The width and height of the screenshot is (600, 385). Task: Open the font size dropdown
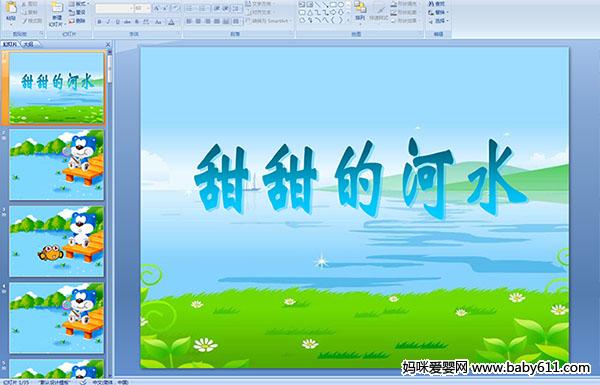pyautogui.click(x=148, y=8)
